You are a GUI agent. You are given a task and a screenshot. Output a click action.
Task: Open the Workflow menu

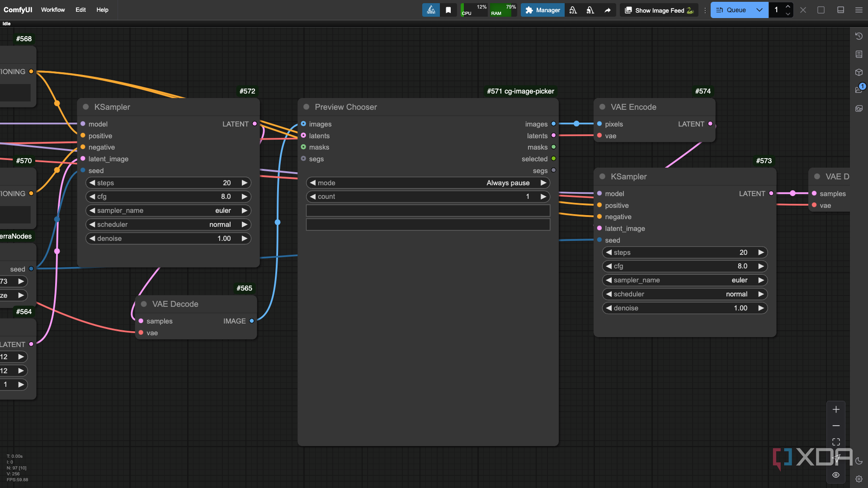pos(53,10)
